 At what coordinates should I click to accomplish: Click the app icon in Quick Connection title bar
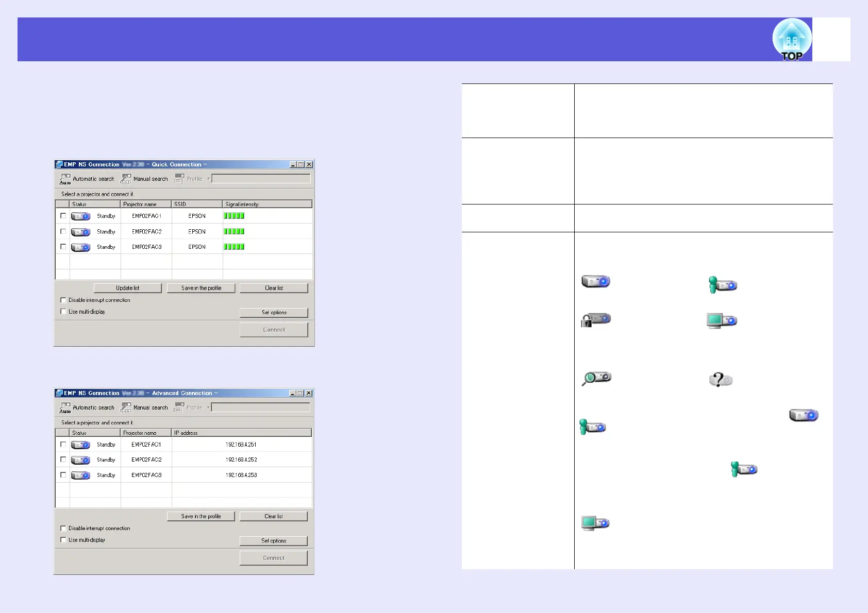coord(59,164)
